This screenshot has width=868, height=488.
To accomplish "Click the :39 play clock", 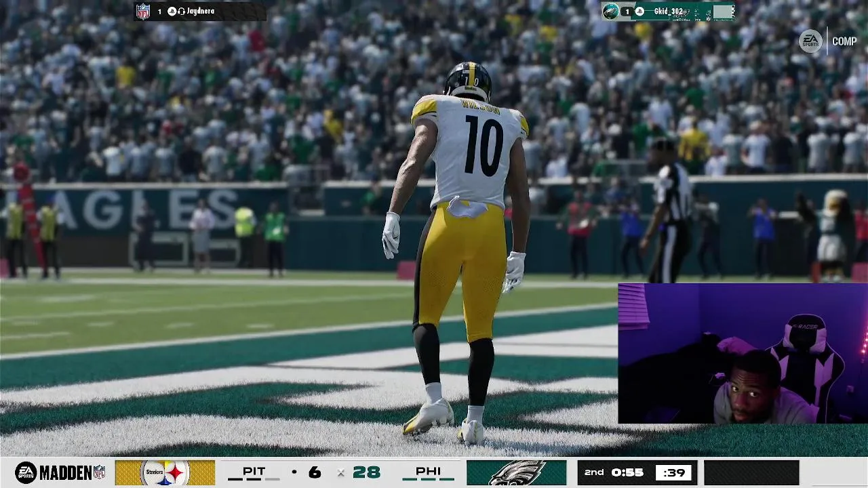I will tap(673, 472).
